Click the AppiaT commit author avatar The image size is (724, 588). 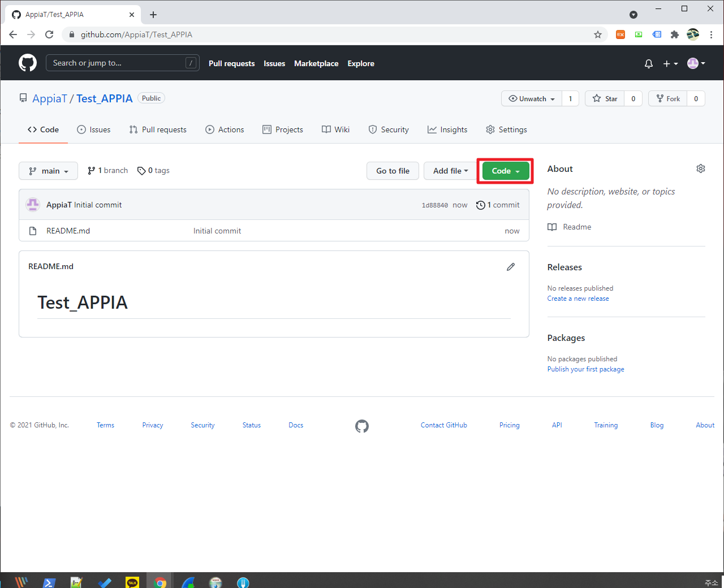tap(33, 205)
